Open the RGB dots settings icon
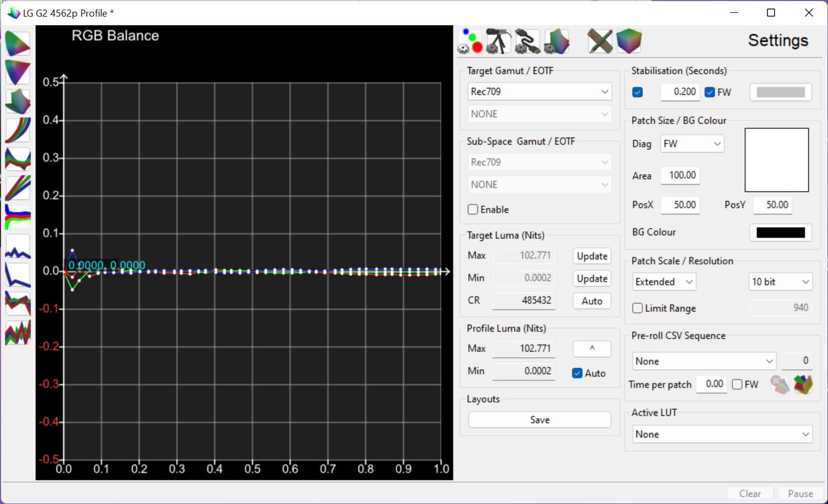Image resolution: width=828 pixels, height=504 pixels. pyautogui.click(x=470, y=41)
